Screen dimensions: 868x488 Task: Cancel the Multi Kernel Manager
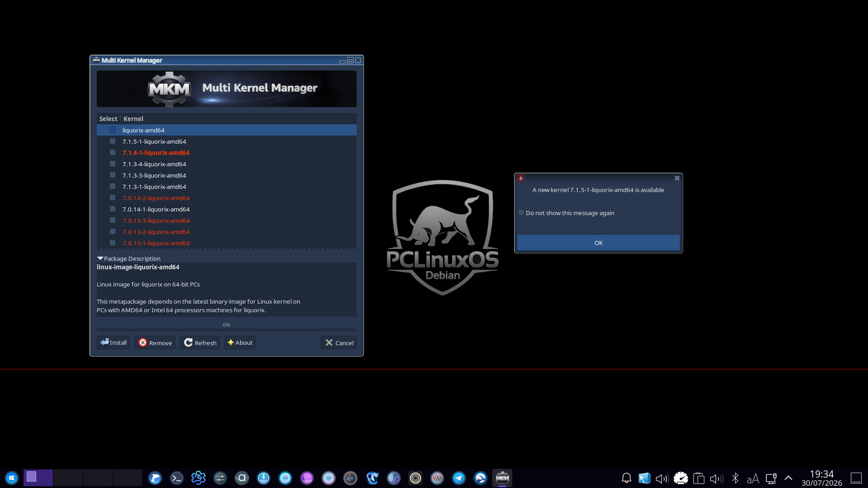(x=339, y=343)
